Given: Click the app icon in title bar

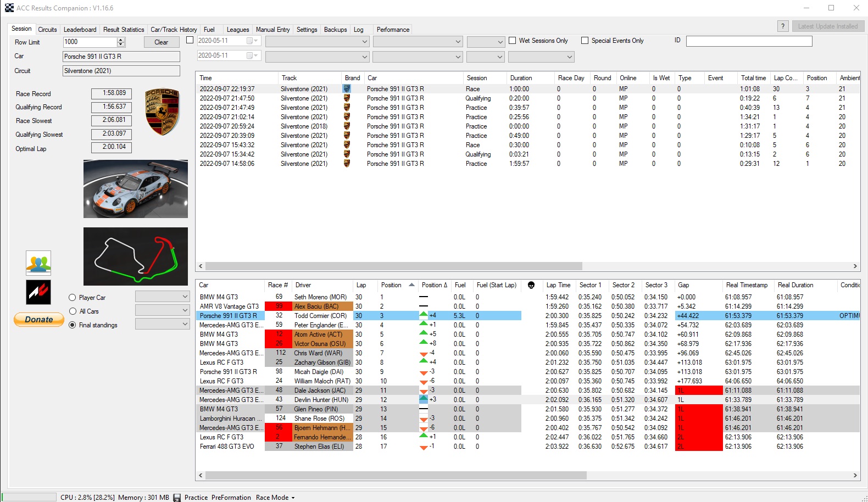Looking at the screenshot, I should [9, 8].
